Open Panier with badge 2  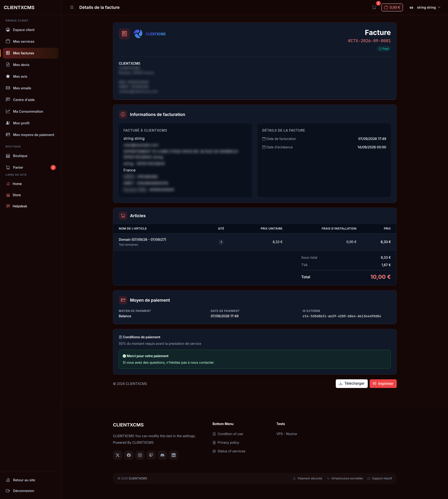pyautogui.click(x=31, y=167)
